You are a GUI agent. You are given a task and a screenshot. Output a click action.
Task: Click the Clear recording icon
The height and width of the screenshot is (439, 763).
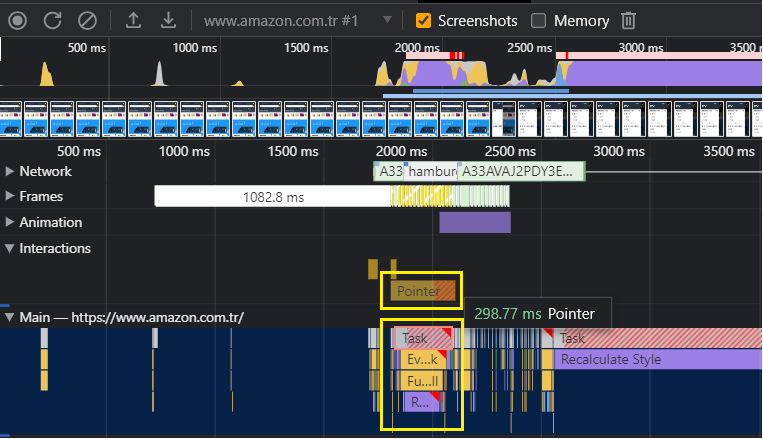coord(88,20)
